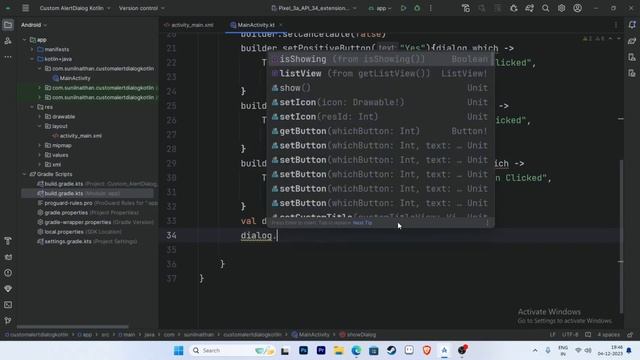The image size is (640, 360).
Task: Open the Brave browser taskbar icon
Action: coord(427,351)
